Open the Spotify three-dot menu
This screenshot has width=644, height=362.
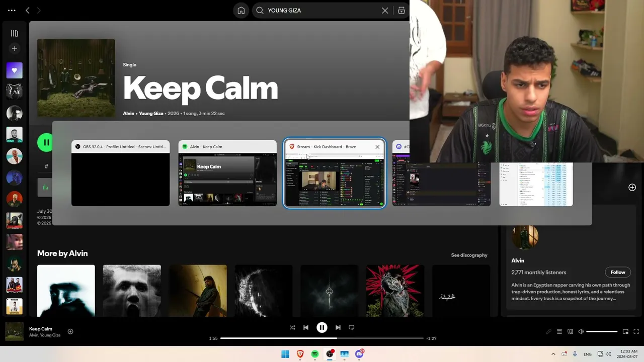tap(12, 10)
